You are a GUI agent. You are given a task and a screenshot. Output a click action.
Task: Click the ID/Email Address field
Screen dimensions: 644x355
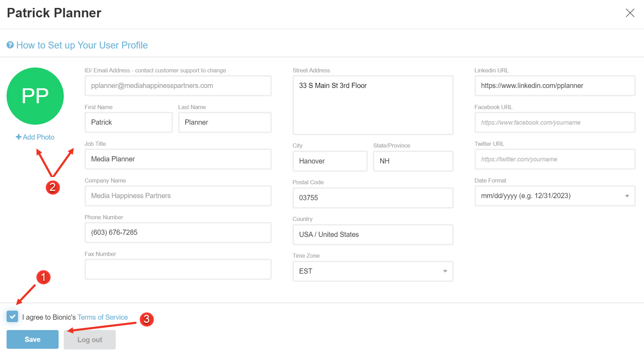(x=178, y=86)
